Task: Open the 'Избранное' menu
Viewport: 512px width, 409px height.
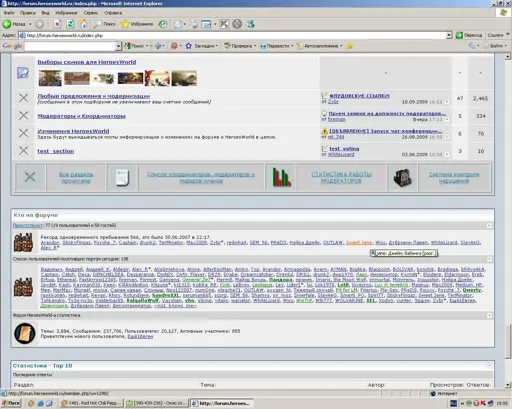Action: point(66,13)
